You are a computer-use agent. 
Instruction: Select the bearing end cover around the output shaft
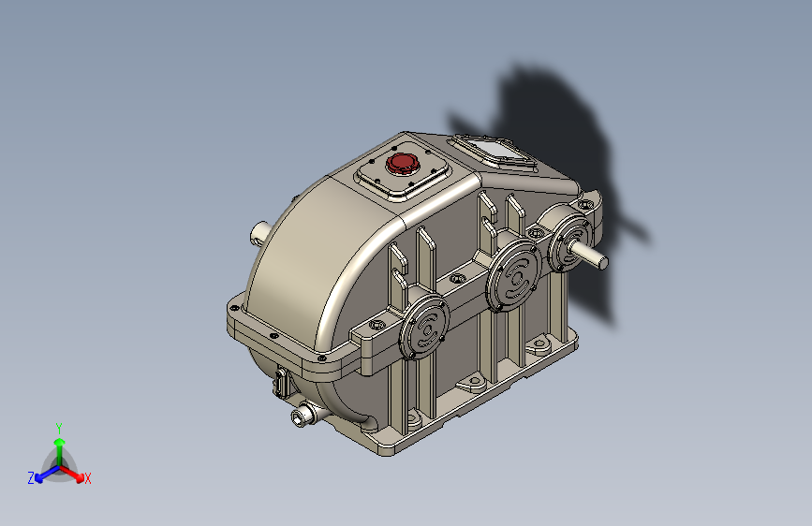(568, 243)
